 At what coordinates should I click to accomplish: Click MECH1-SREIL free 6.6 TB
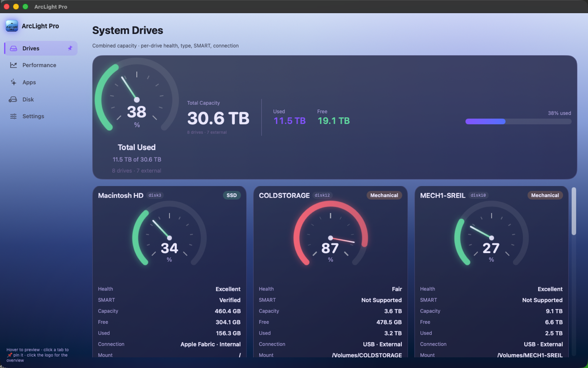tap(554, 322)
